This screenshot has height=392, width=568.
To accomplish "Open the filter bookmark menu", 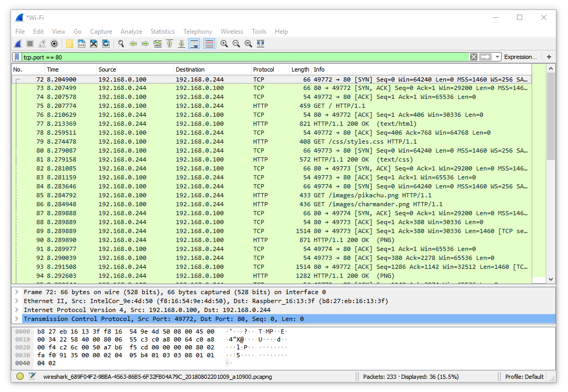I will (17, 57).
